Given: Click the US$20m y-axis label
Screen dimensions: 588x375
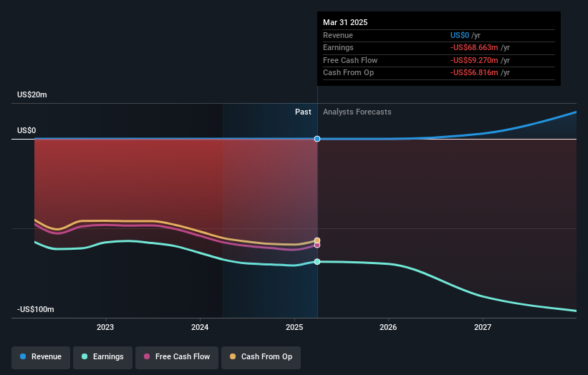Looking at the screenshot, I should pyautogui.click(x=32, y=94).
